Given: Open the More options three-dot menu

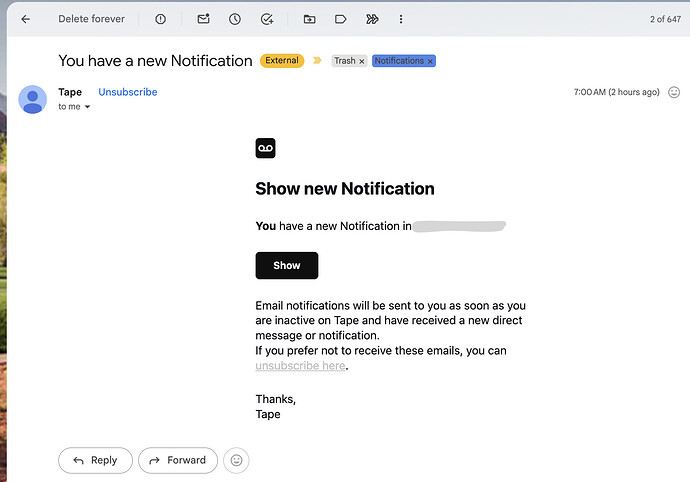Looking at the screenshot, I should (401, 19).
